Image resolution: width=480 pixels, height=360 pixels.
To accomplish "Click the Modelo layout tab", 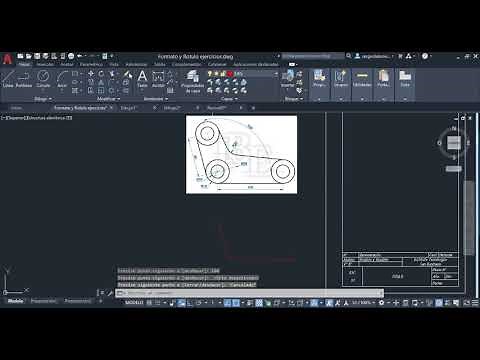I will [x=16, y=301].
